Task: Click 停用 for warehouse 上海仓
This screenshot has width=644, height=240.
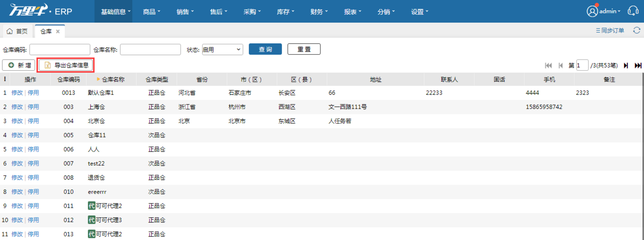Action: [x=33, y=107]
